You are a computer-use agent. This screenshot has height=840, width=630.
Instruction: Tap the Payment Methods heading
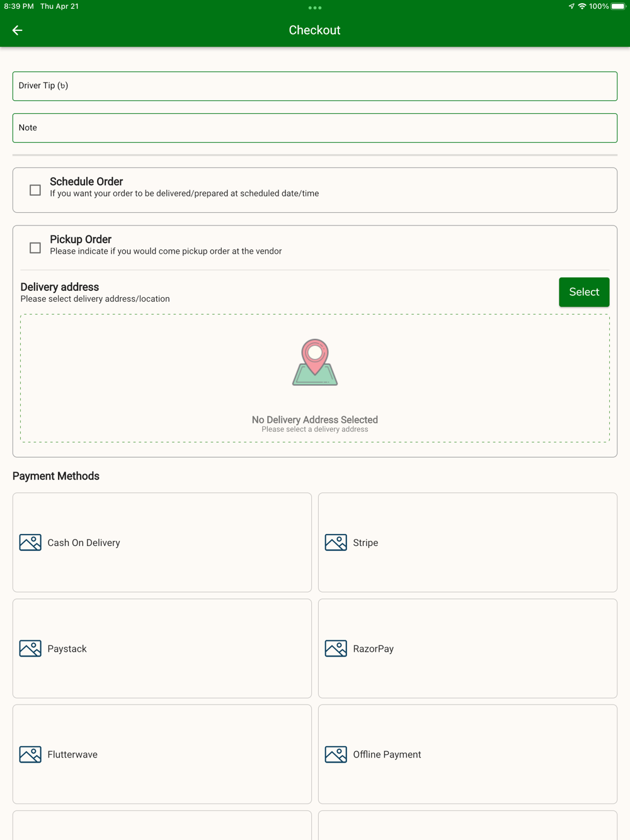[56, 476]
